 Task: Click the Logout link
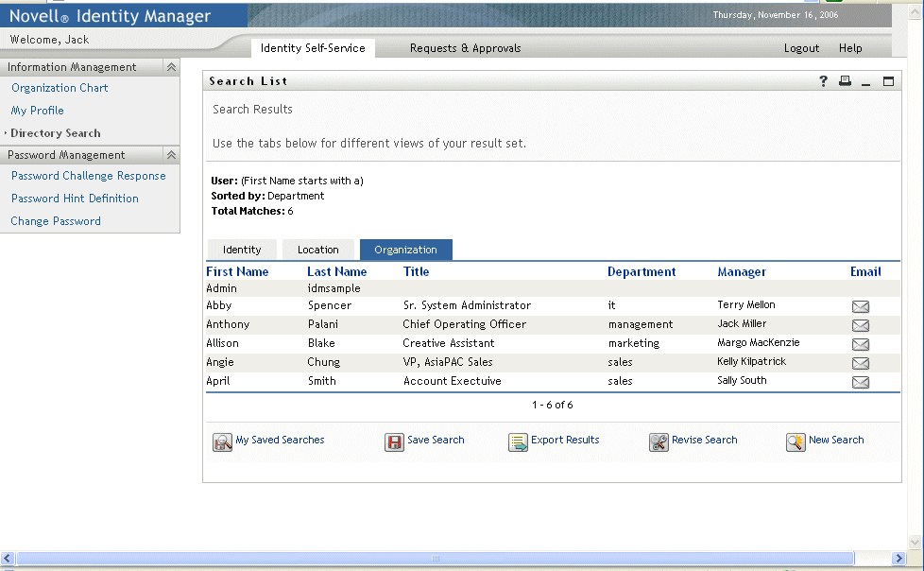click(x=801, y=48)
